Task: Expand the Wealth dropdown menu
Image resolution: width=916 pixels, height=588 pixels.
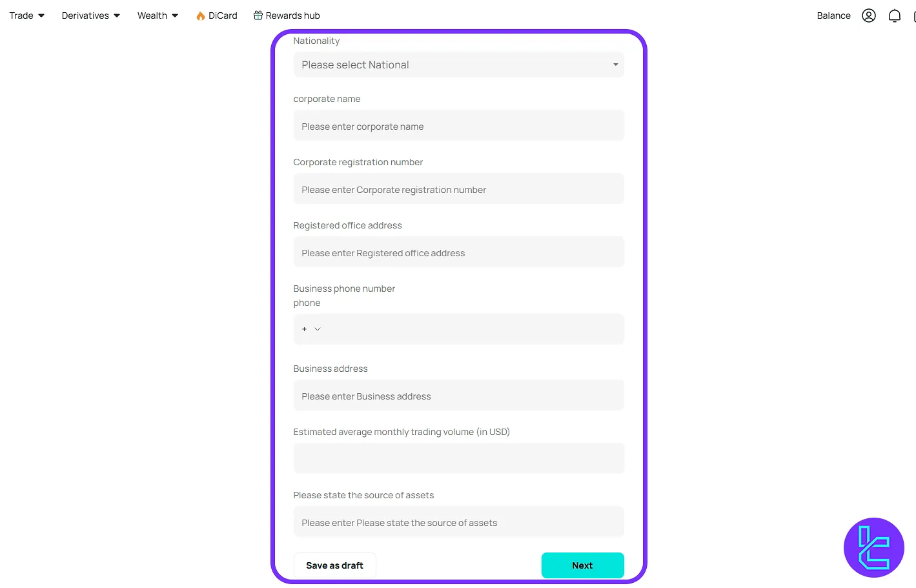Action: tap(157, 15)
